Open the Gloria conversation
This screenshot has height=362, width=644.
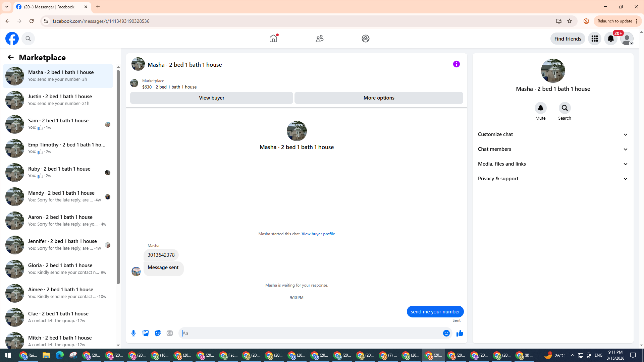click(x=58, y=269)
